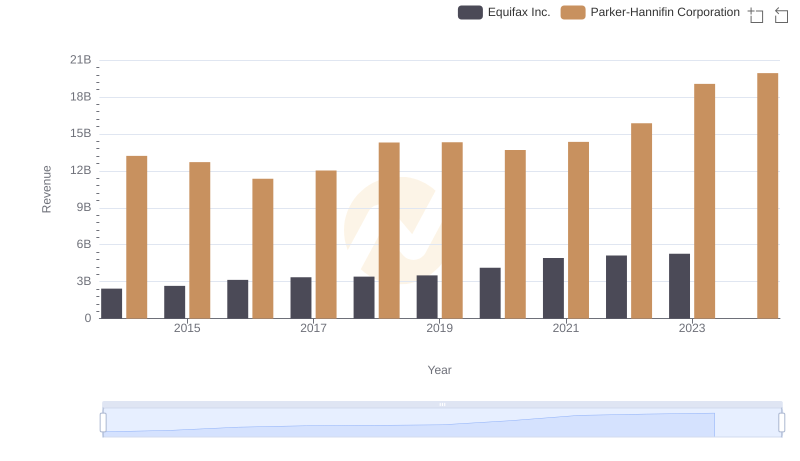Screen dimensions: 800x461
Task: Click the Equifax bar for 2014
Action: pyautogui.click(x=112, y=303)
